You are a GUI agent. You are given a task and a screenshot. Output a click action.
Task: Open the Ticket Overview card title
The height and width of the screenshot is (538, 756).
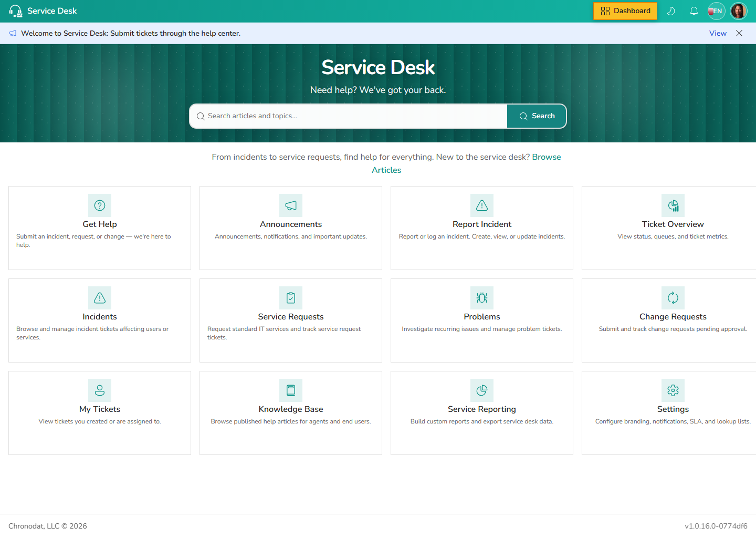coord(673,224)
